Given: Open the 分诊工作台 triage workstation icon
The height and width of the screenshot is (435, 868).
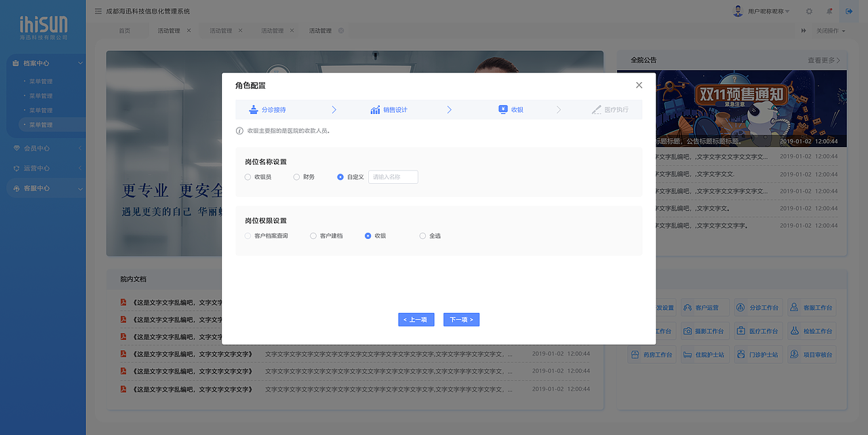Looking at the screenshot, I should (x=758, y=307).
